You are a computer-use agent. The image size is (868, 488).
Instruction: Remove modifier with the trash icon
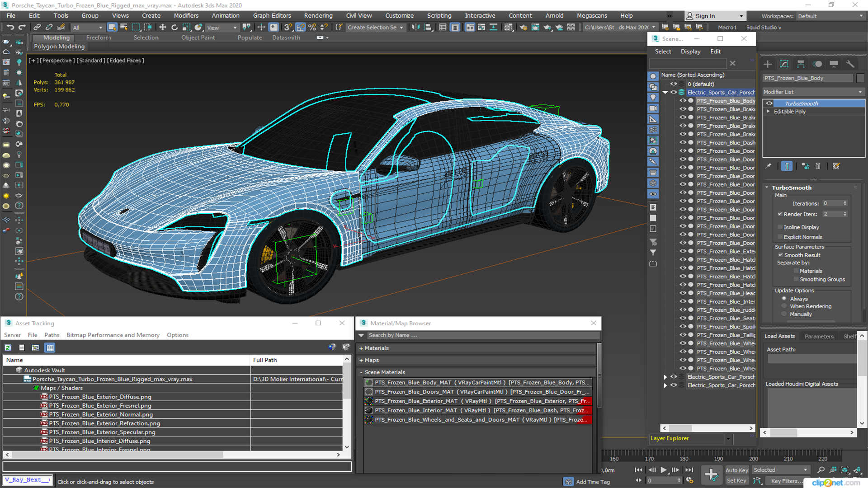tap(817, 166)
